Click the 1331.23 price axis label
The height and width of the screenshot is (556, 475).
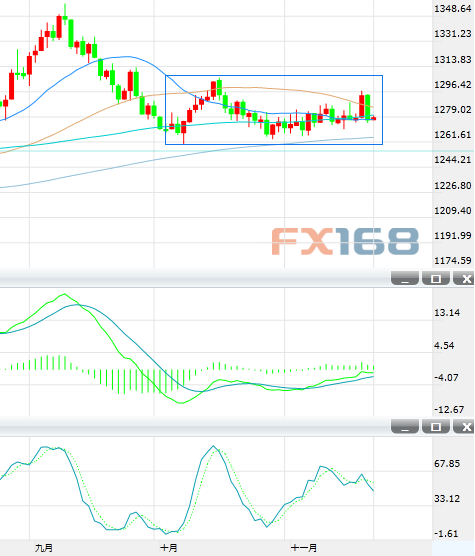453,34
